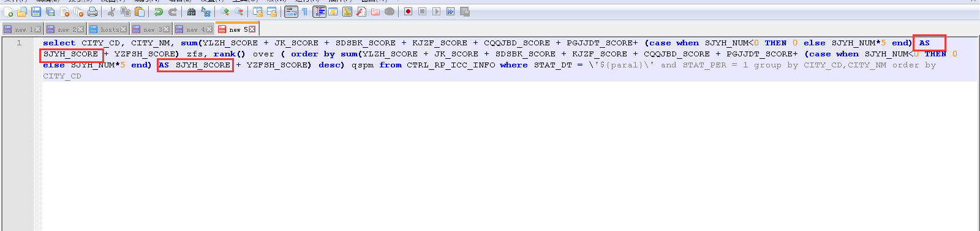Copy selection using the toolbar icon
Image resolution: width=980 pixels, height=231 pixels.
point(126,12)
